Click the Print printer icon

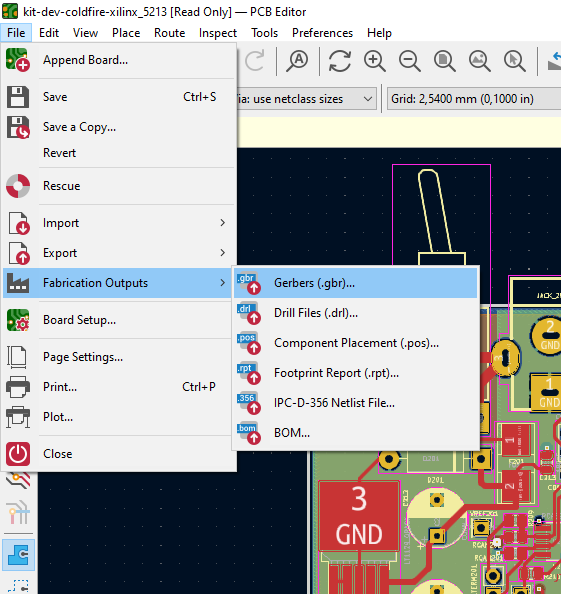pyautogui.click(x=18, y=387)
